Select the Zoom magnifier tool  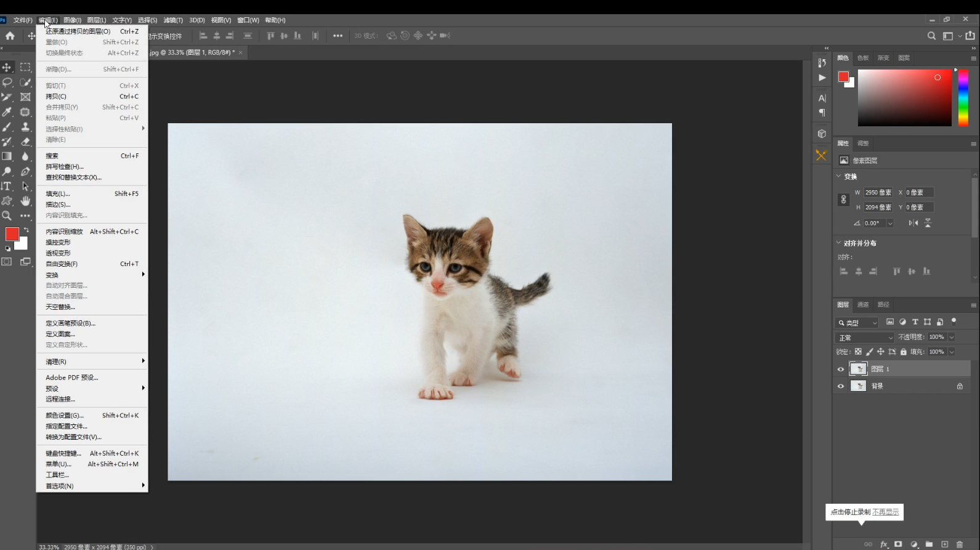(x=7, y=216)
